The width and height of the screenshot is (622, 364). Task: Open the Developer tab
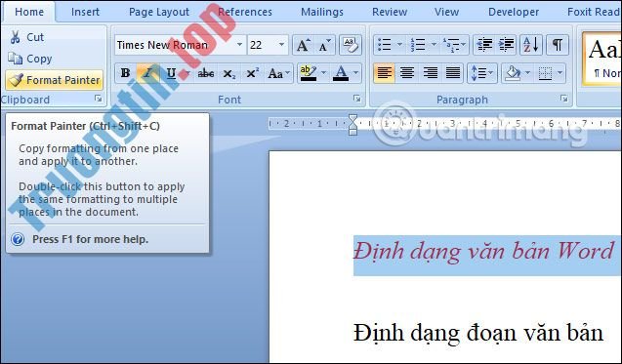point(514,12)
